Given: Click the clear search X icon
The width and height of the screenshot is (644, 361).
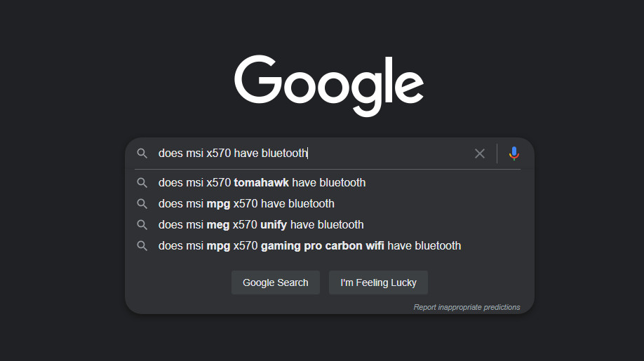Looking at the screenshot, I should pyautogui.click(x=479, y=154).
